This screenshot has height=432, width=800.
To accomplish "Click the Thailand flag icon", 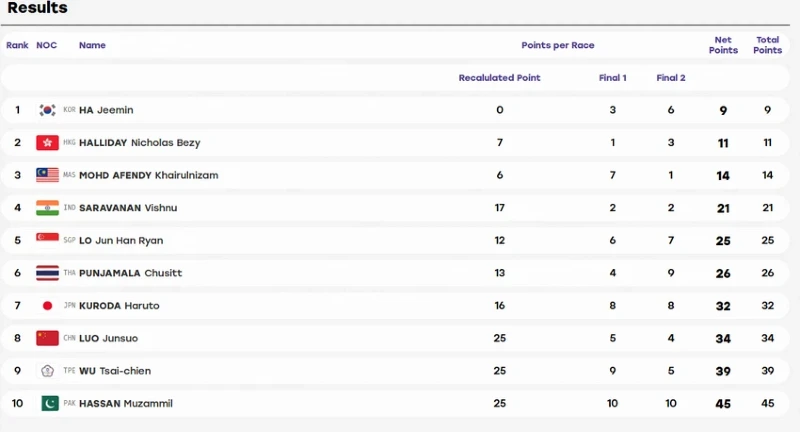I will pos(47,273).
